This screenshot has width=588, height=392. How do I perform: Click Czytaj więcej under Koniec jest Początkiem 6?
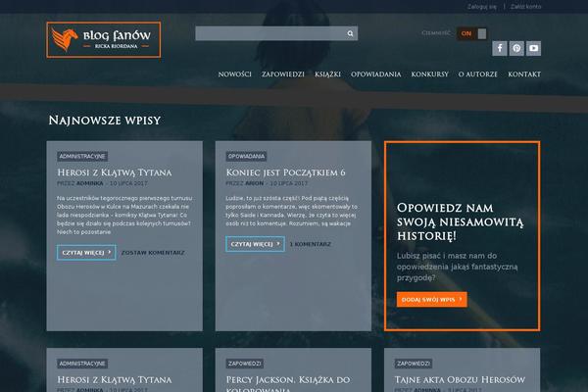[x=255, y=244]
